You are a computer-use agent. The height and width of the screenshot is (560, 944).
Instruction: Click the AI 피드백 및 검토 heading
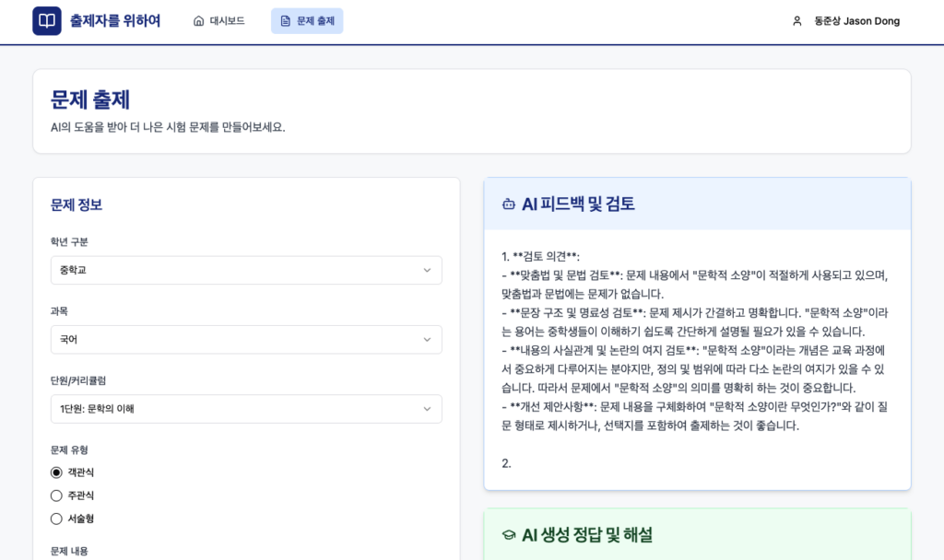pyautogui.click(x=578, y=204)
